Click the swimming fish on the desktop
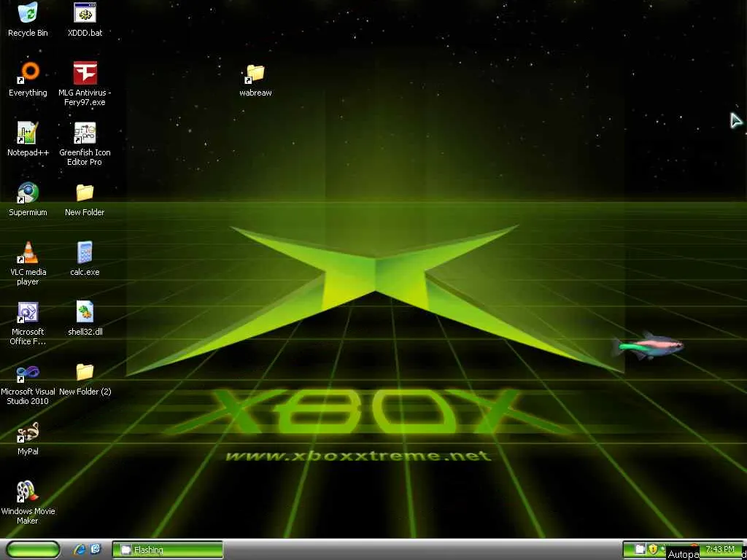 coord(649,346)
